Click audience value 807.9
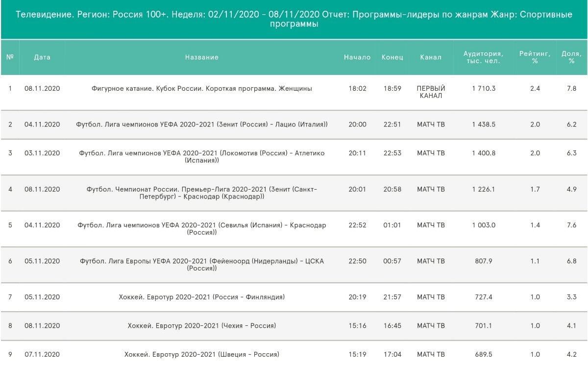The image size is (588, 367). tap(484, 261)
